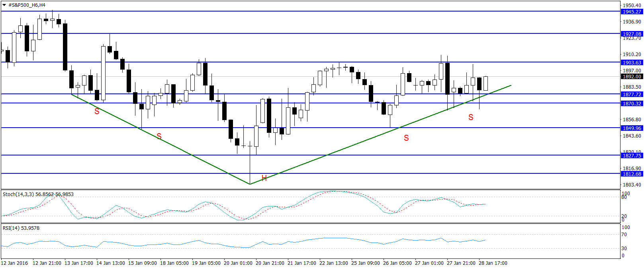The width and height of the screenshot is (644, 268).
Task: Click the 22 Jan 13:00 time label
Action: (x=334, y=263)
